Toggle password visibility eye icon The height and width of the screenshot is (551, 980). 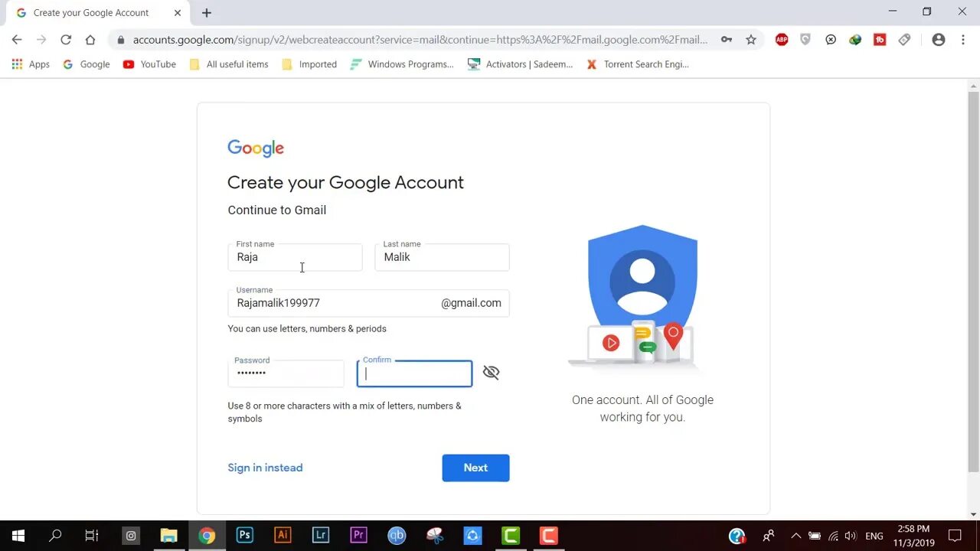pos(491,373)
